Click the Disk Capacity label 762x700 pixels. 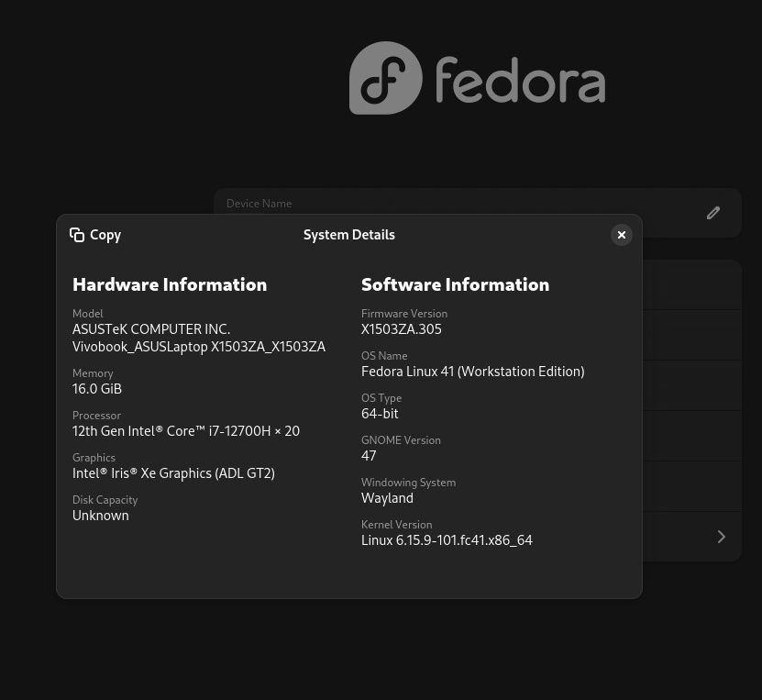pyautogui.click(x=105, y=500)
